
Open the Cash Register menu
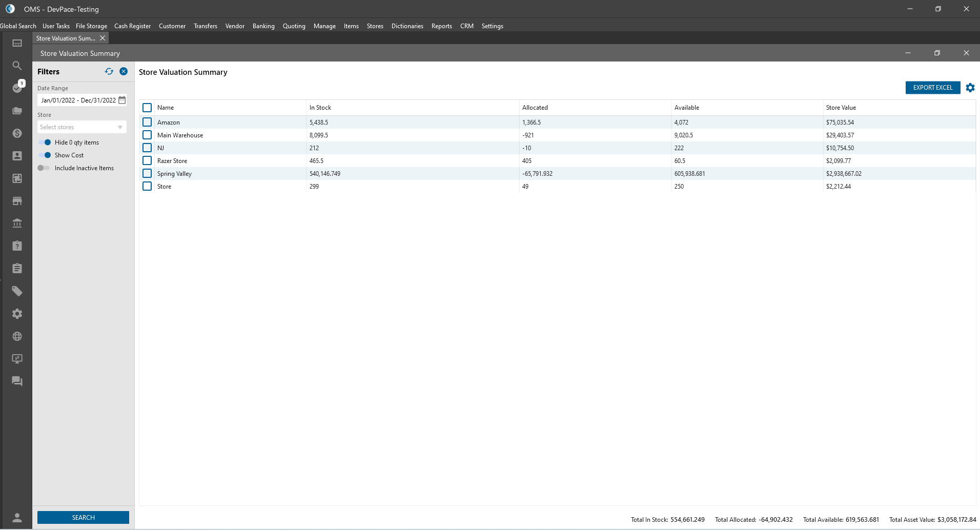point(132,26)
